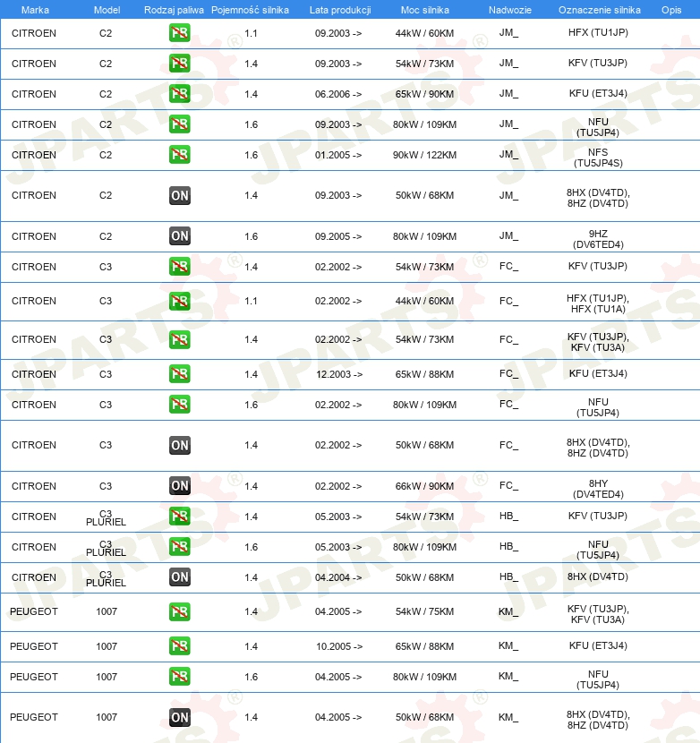700x743 pixels.
Task: Select engine code 9HZ (DV6TED4)
Action: point(598,239)
